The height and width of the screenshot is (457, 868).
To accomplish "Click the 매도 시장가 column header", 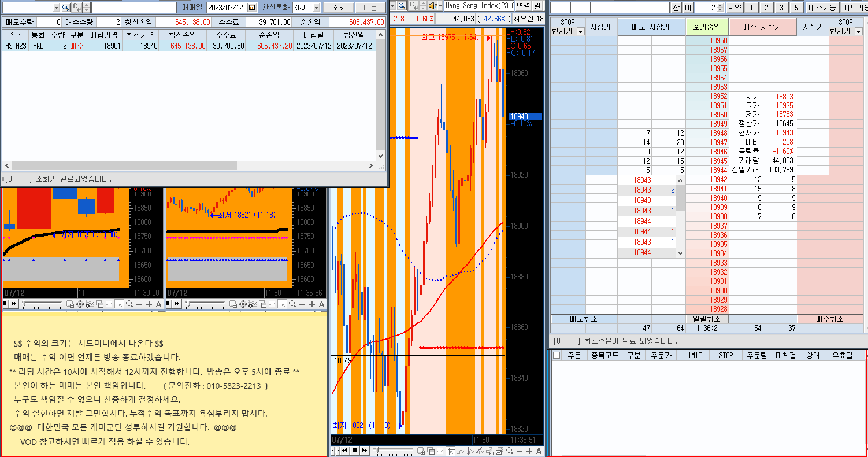I will pyautogui.click(x=651, y=27).
